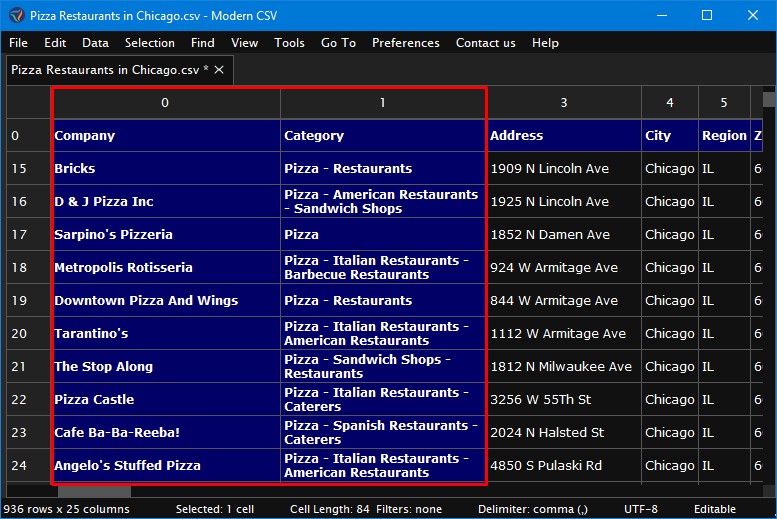777x519 pixels.
Task: Open the Tools menu
Action: click(x=289, y=43)
